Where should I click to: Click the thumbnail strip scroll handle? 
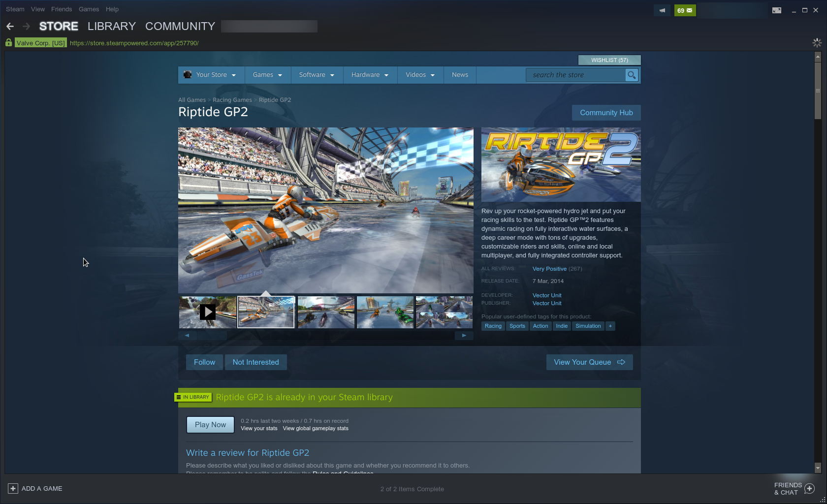tap(212, 335)
